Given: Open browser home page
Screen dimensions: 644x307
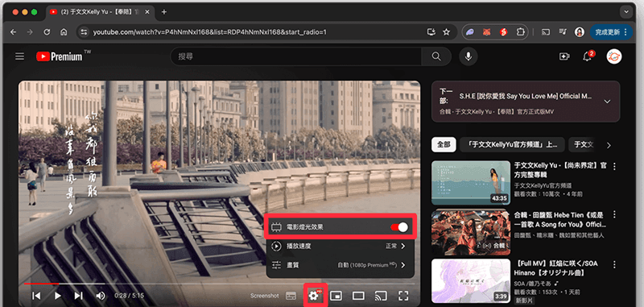Looking at the screenshot, I should pos(64,32).
